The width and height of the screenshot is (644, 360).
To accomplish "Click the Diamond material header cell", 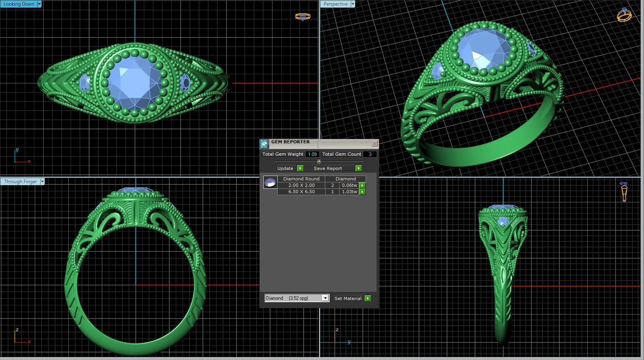I will tap(346, 179).
